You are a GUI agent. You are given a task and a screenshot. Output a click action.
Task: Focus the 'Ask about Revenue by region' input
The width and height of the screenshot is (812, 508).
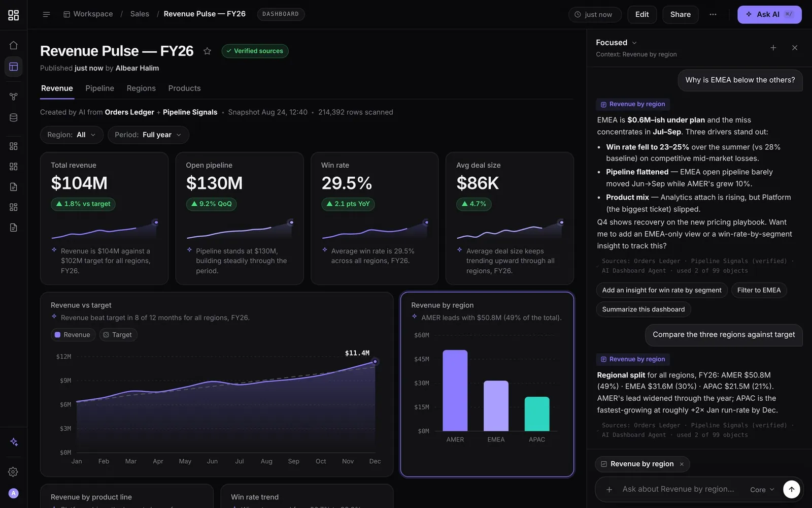[x=678, y=489]
